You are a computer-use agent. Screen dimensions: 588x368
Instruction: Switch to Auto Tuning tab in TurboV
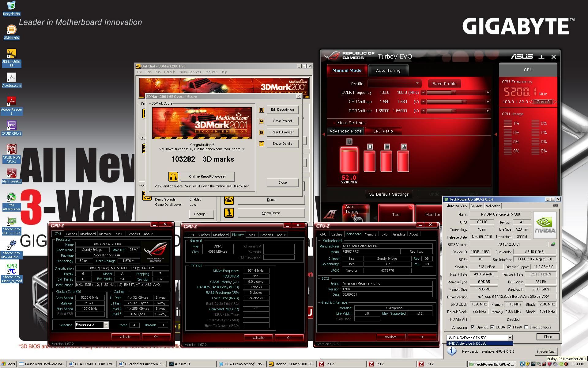388,70
